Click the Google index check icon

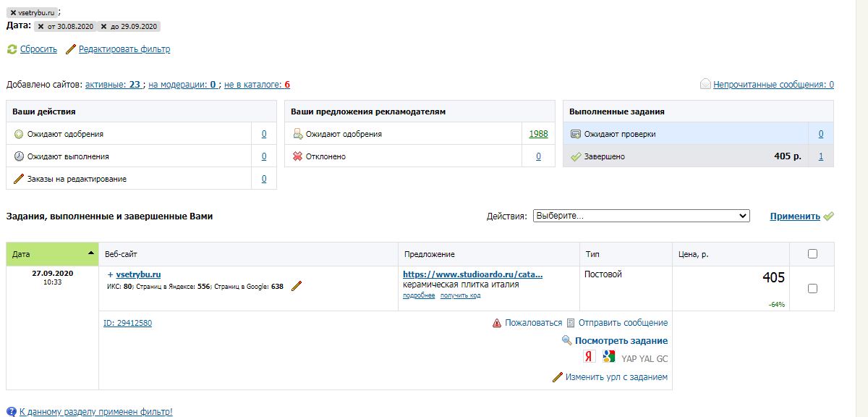[609, 357]
